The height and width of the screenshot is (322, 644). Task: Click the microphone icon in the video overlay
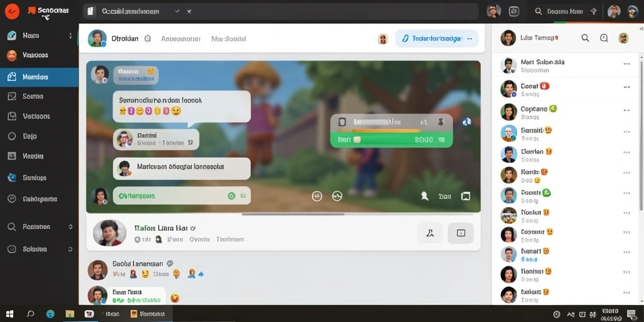441,122
